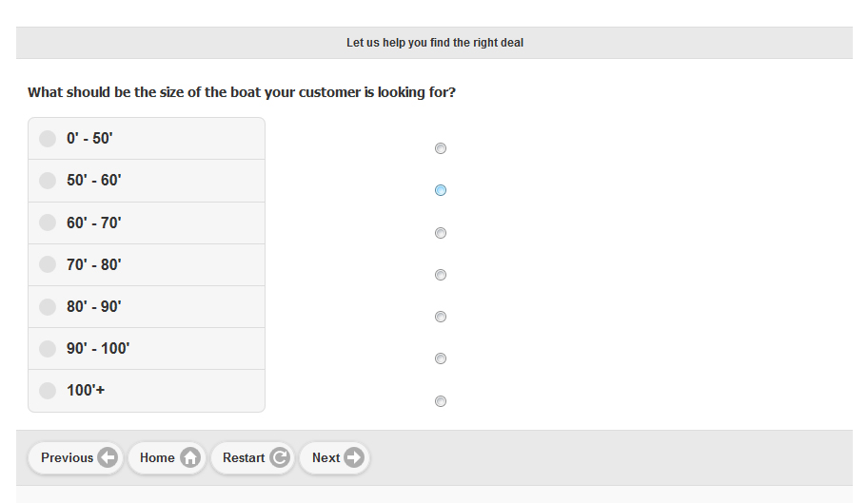The width and height of the screenshot is (868, 503).
Task: Select the 0' - 50' boat size option
Action: [147, 138]
